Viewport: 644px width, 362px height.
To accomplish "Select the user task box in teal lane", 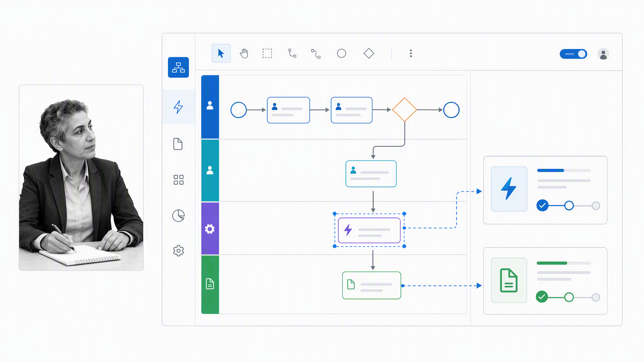I will tap(371, 174).
